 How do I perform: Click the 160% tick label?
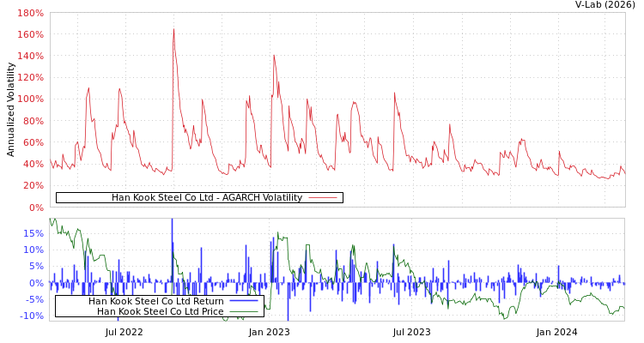click(x=30, y=35)
